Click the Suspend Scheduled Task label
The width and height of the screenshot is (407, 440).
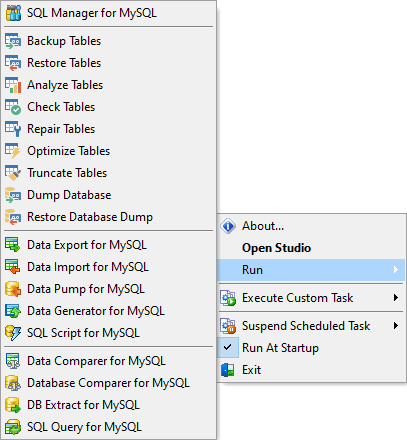pos(306,326)
